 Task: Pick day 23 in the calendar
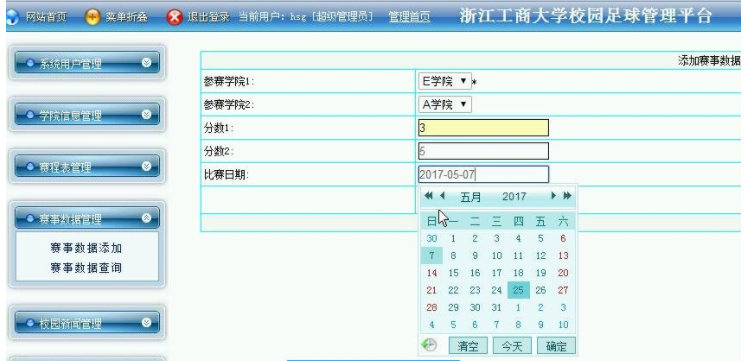pyautogui.click(x=475, y=290)
